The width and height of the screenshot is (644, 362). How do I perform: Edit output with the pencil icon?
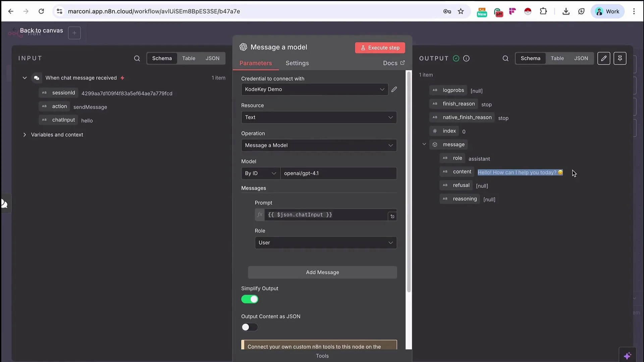[604, 58]
